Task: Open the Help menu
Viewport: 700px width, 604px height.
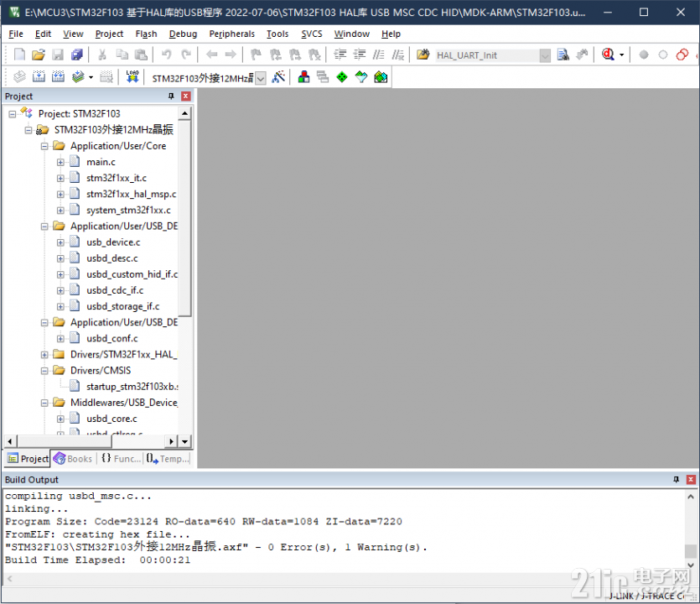Action: point(391,34)
